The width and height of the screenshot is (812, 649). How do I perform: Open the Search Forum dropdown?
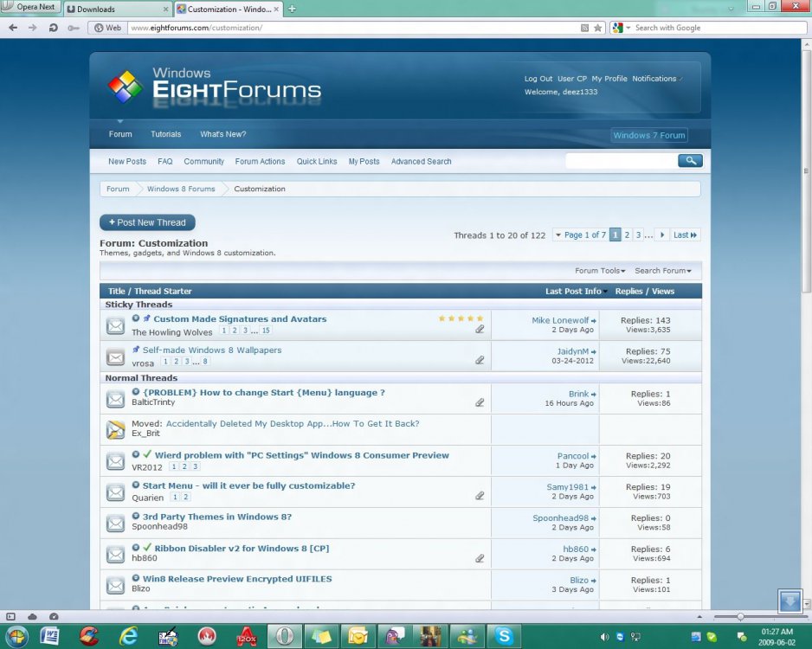point(663,271)
